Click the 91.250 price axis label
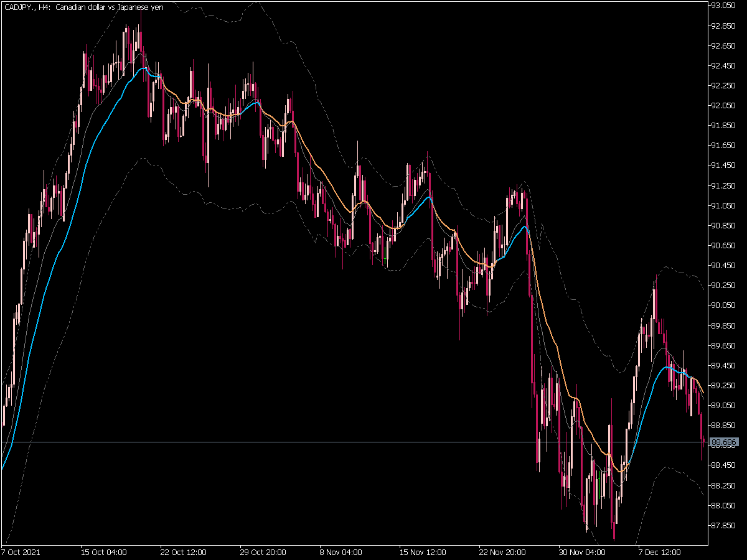Screen dimensions: 747x560 click(x=724, y=185)
